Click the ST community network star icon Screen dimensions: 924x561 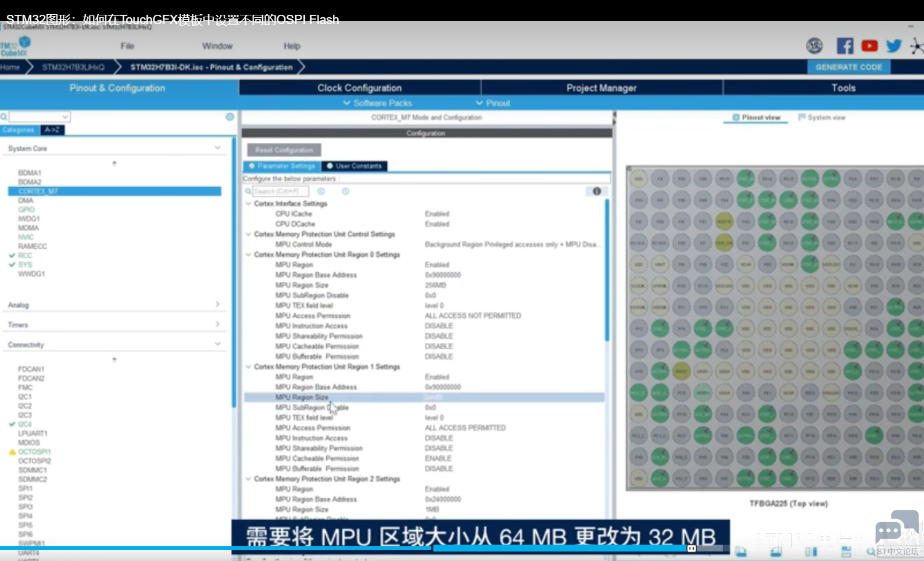click(917, 46)
